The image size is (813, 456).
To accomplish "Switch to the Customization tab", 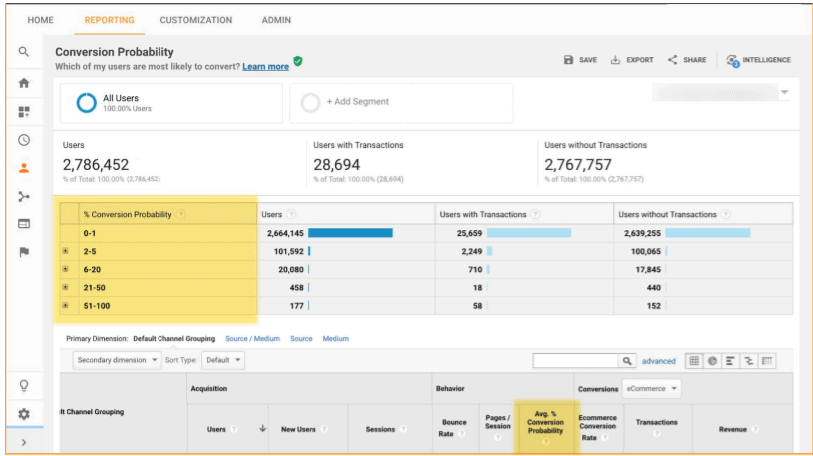I will [x=195, y=20].
